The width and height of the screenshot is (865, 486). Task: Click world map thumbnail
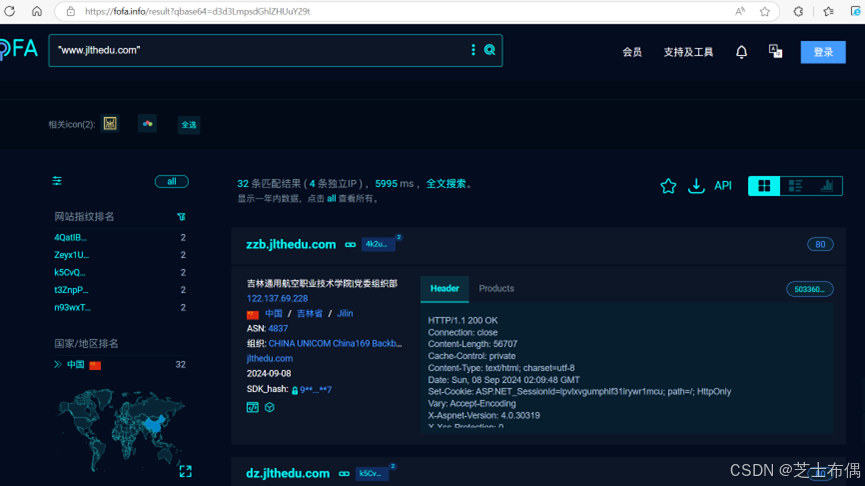pyautogui.click(x=120, y=430)
